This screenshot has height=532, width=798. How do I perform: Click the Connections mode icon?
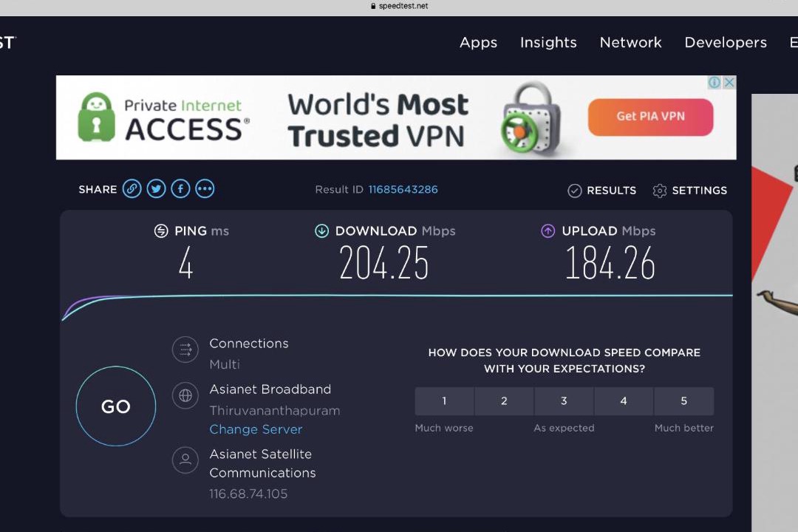click(x=185, y=349)
